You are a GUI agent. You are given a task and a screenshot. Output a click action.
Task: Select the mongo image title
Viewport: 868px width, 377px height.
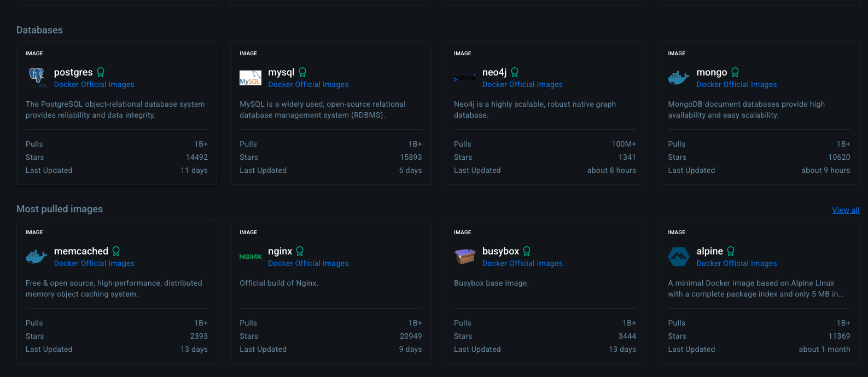(712, 72)
